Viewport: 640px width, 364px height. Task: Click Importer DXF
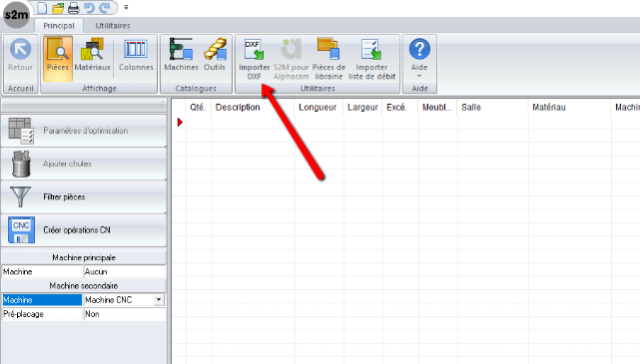tap(255, 60)
